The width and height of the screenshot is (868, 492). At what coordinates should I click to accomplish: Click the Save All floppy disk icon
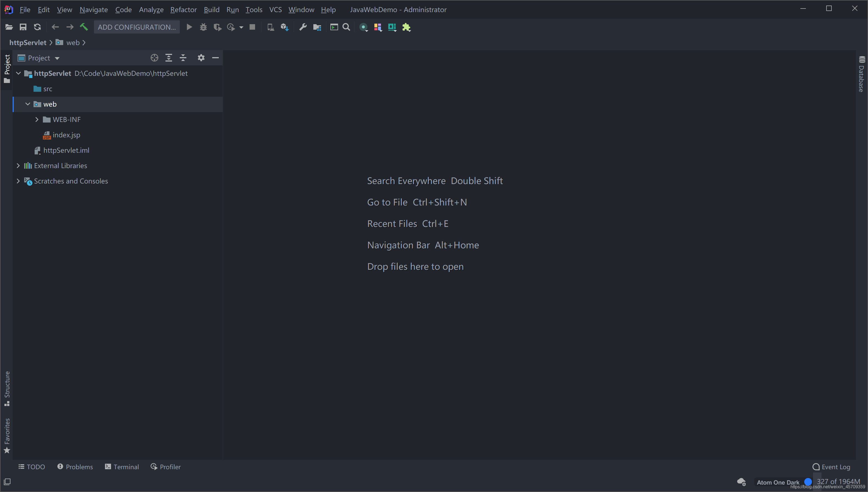(23, 27)
